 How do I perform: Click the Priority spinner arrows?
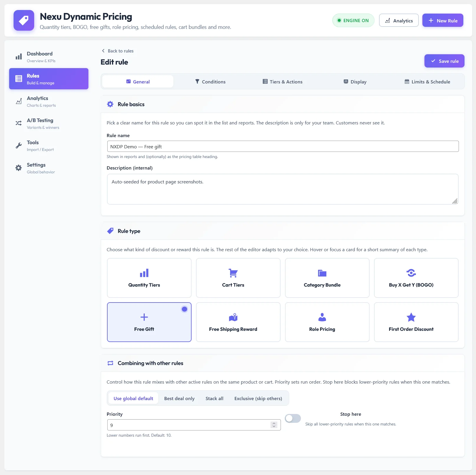pyautogui.click(x=274, y=425)
